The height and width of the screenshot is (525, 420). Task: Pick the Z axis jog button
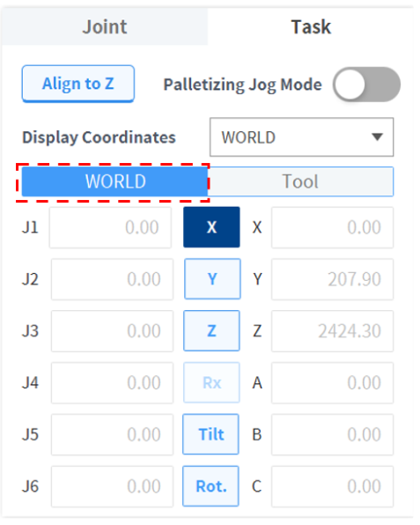[211, 331]
